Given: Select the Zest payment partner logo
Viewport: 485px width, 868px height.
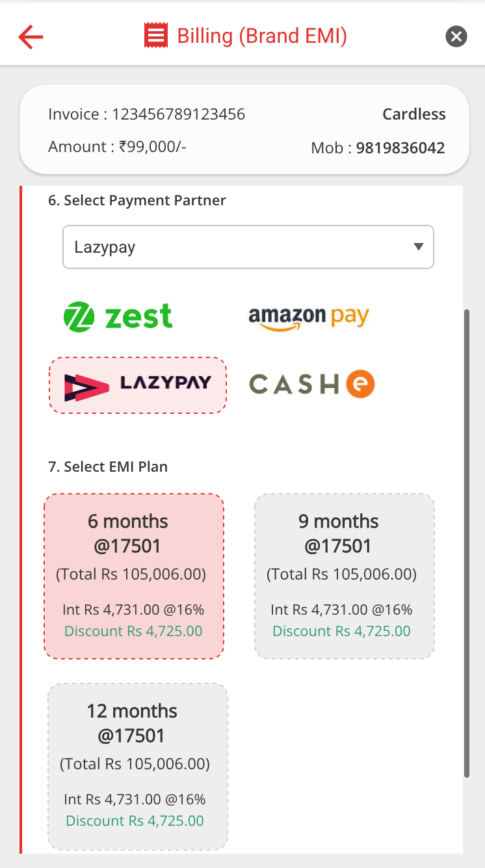Looking at the screenshot, I should point(118,316).
